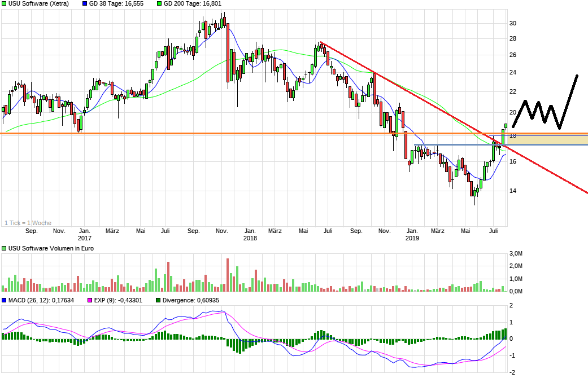The height and width of the screenshot is (378, 588).
Task: Click the volume axis value 2,0M
Action: click(x=516, y=266)
